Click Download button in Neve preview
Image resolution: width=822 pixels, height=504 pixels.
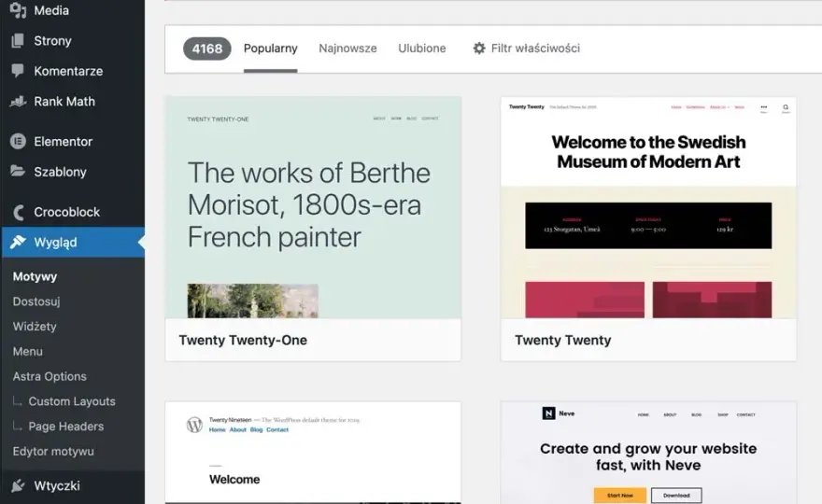[676, 495]
